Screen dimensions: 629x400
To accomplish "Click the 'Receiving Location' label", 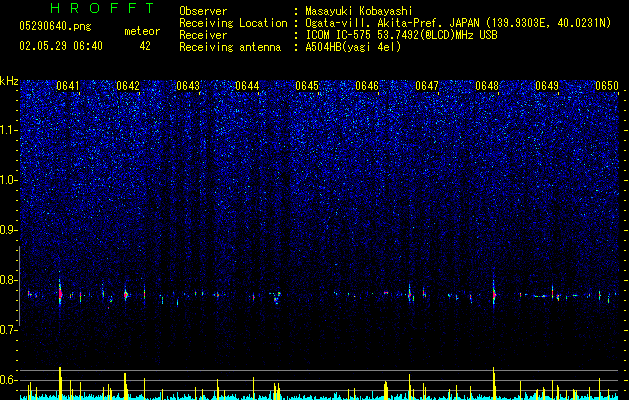I will click(233, 23).
